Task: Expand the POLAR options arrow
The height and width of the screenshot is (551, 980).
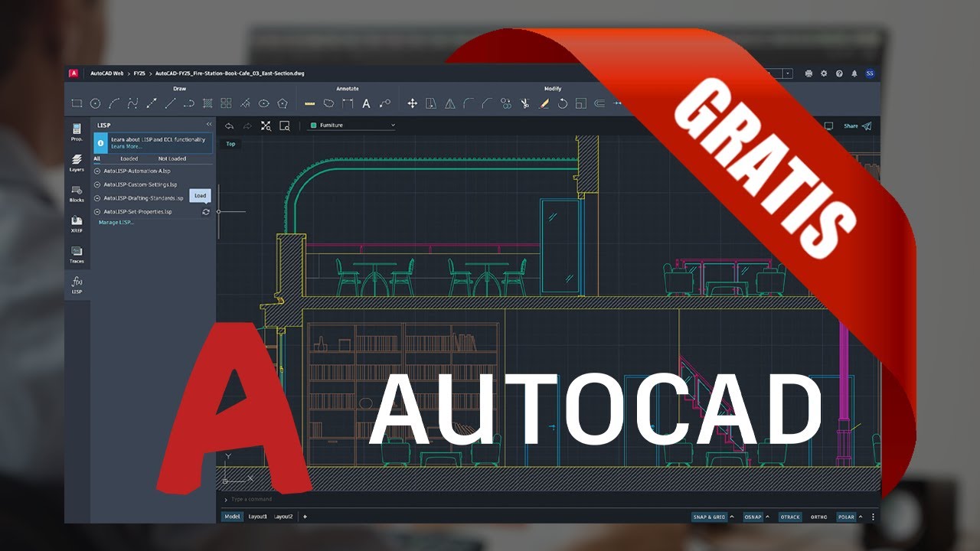Action: (x=861, y=517)
